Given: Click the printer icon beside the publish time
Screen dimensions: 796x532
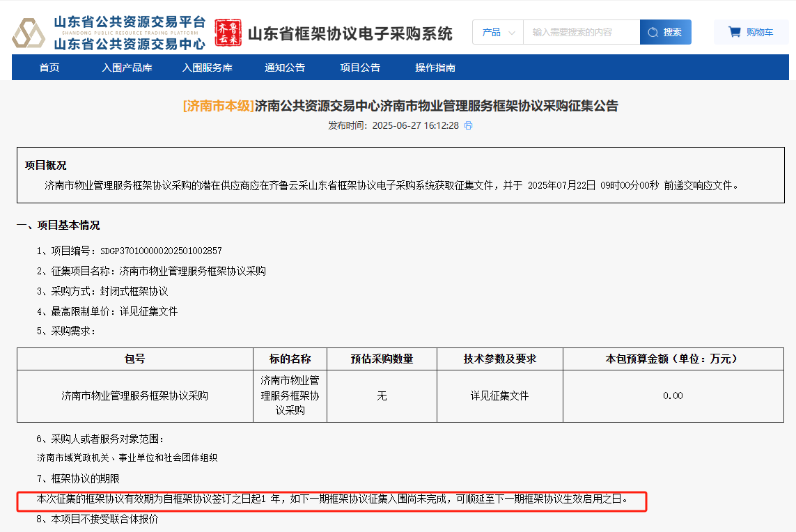Looking at the screenshot, I should click(467, 125).
